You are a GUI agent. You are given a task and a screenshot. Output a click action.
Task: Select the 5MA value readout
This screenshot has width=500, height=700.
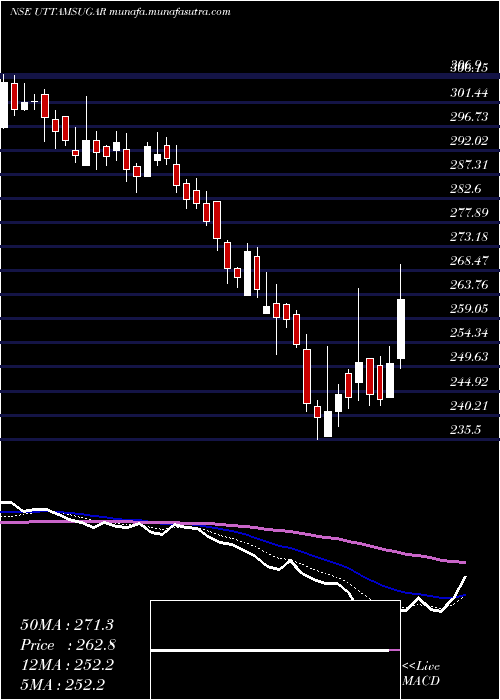tap(62, 684)
